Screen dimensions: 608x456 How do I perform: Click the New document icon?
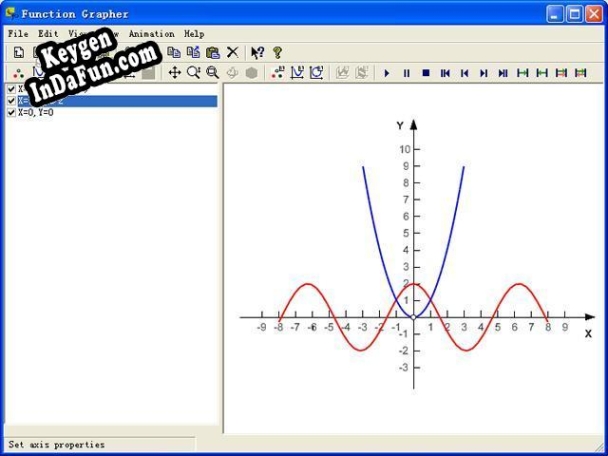point(19,52)
